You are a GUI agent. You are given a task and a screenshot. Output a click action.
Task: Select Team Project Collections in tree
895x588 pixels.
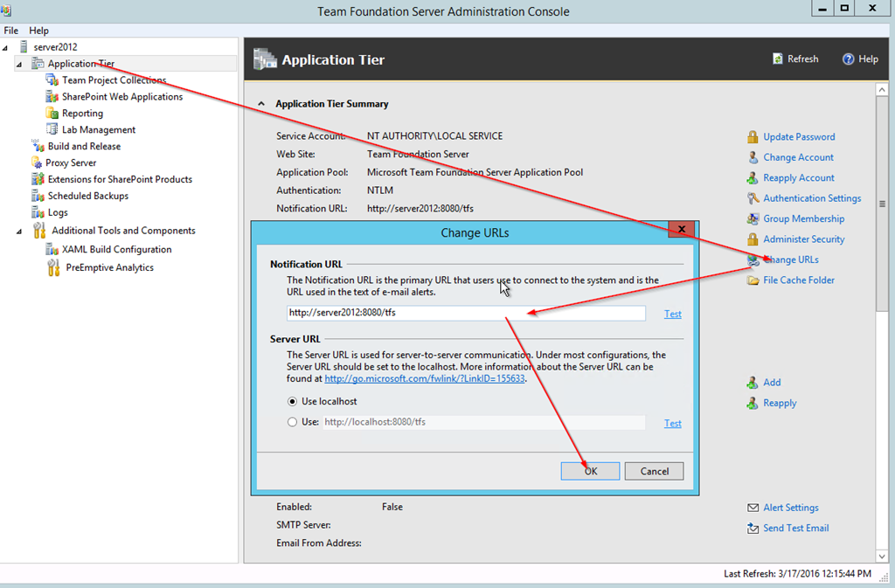point(114,80)
